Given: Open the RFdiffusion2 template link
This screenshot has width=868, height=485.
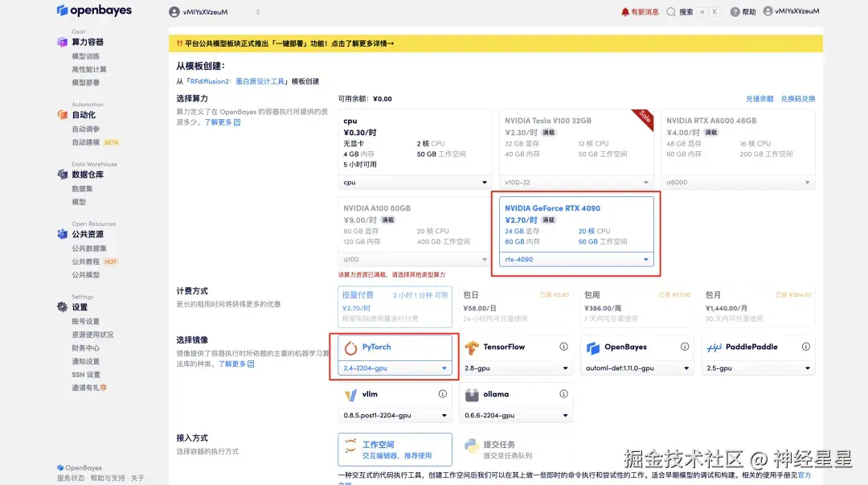Looking at the screenshot, I should (x=237, y=81).
